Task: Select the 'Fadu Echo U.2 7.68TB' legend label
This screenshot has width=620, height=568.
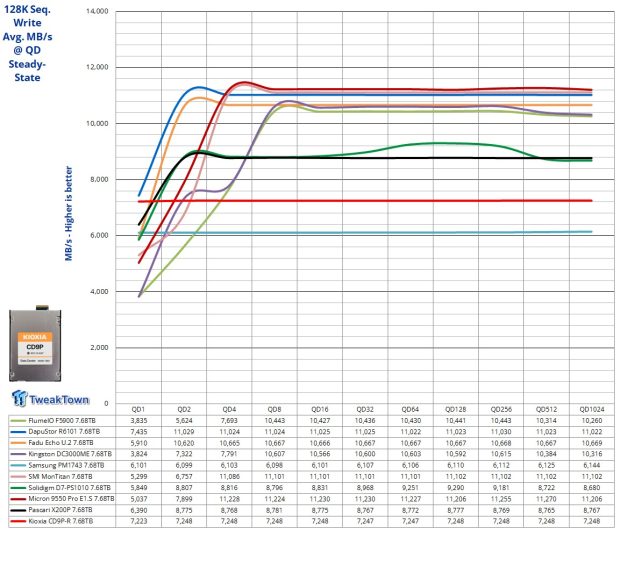Action: point(61,443)
